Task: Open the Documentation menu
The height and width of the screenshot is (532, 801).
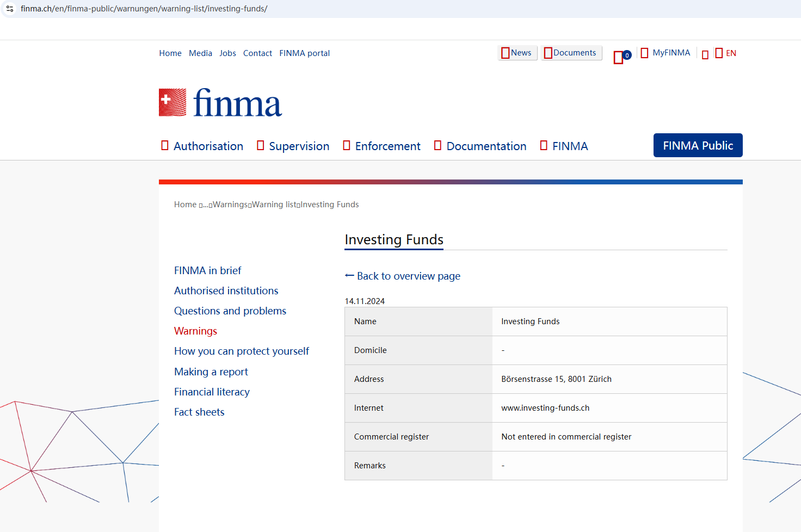Action: (480, 146)
